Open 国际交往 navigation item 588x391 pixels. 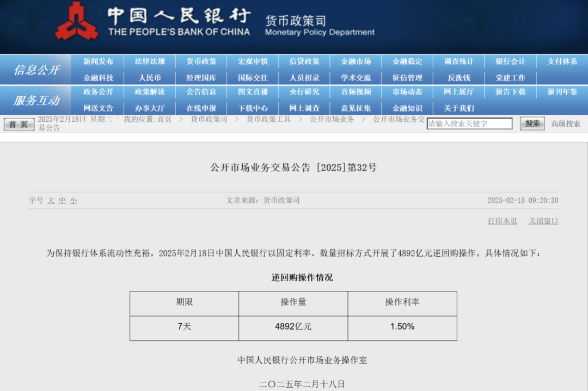click(253, 78)
